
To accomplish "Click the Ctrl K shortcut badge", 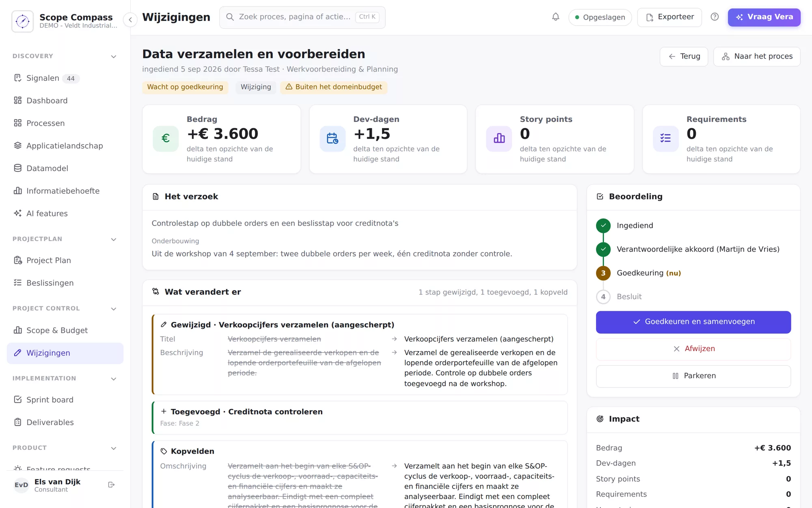I will tap(367, 17).
